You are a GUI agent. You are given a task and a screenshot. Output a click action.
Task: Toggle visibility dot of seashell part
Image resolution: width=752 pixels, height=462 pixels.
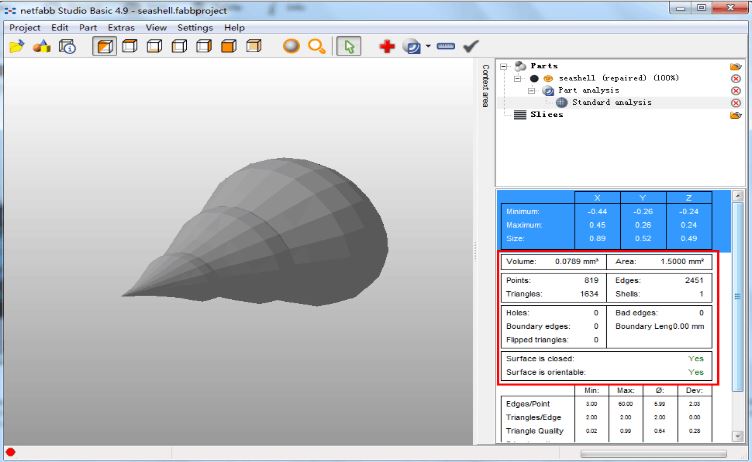click(534, 78)
